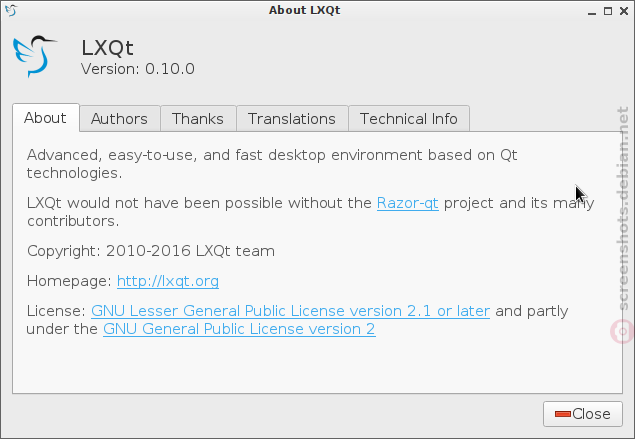Follow the Razor-qt project link
635x439 pixels.
[407, 203]
